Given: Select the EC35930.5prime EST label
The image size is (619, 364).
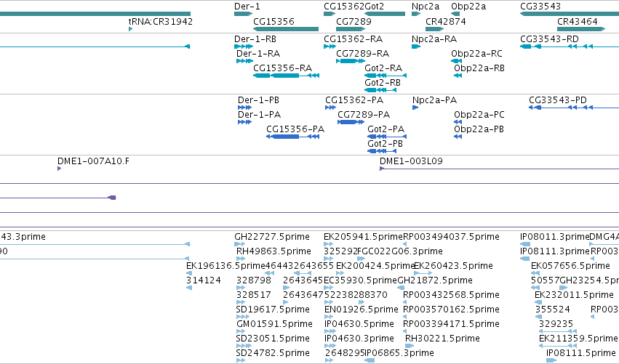Looking at the screenshot, I should pos(361,280).
